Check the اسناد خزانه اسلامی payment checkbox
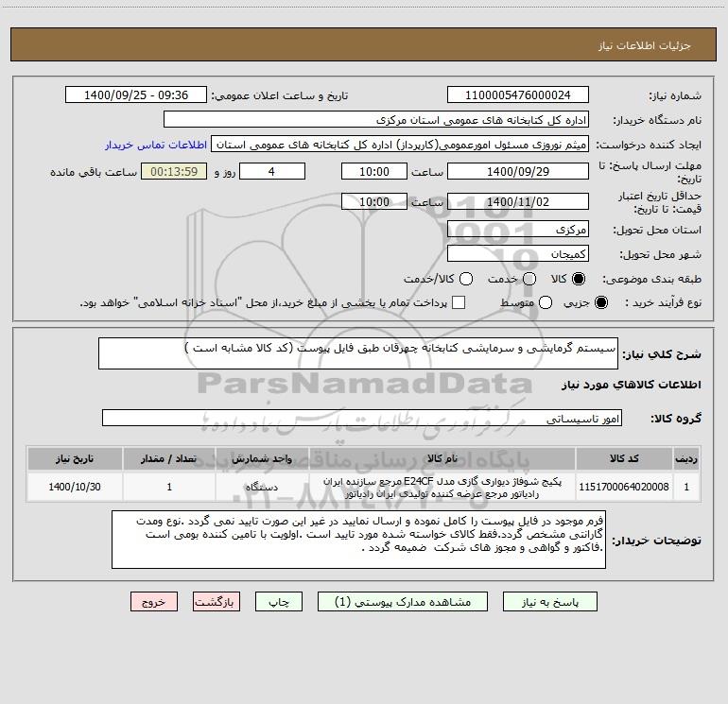728x704 pixels. tap(459, 302)
